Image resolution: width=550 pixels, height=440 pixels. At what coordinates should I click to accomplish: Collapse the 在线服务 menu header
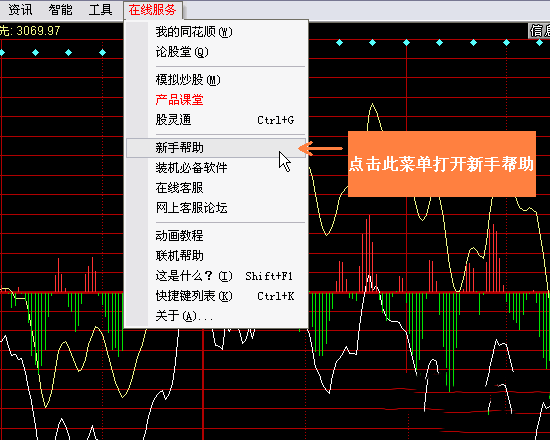pyautogui.click(x=153, y=10)
